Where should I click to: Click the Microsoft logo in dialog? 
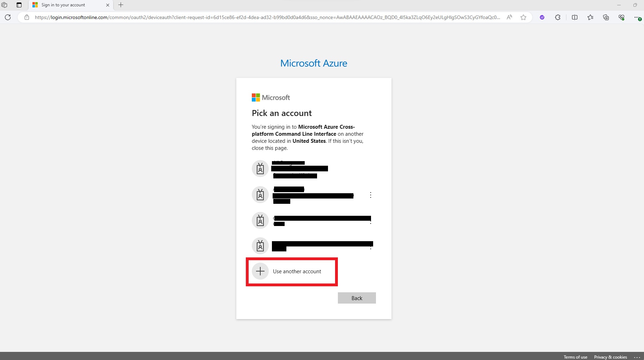(x=271, y=98)
